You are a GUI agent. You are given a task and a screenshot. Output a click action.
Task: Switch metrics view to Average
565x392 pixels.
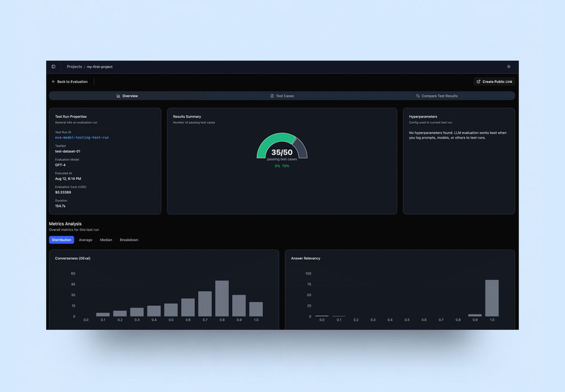pos(85,240)
